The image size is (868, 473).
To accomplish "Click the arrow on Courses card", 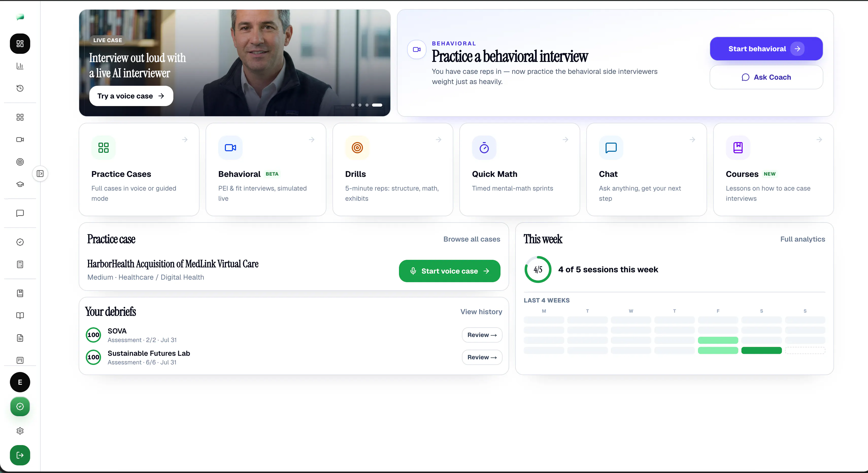I will tap(819, 140).
